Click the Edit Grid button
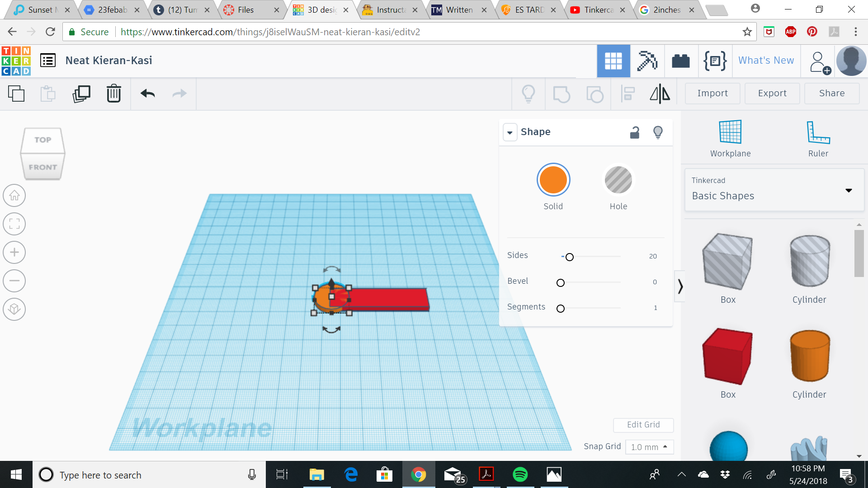The image size is (868, 488). coord(643,425)
